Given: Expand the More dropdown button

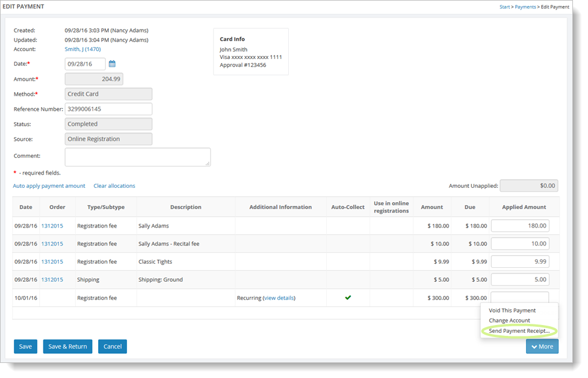Looking at the screenshot, I should 542,346.
